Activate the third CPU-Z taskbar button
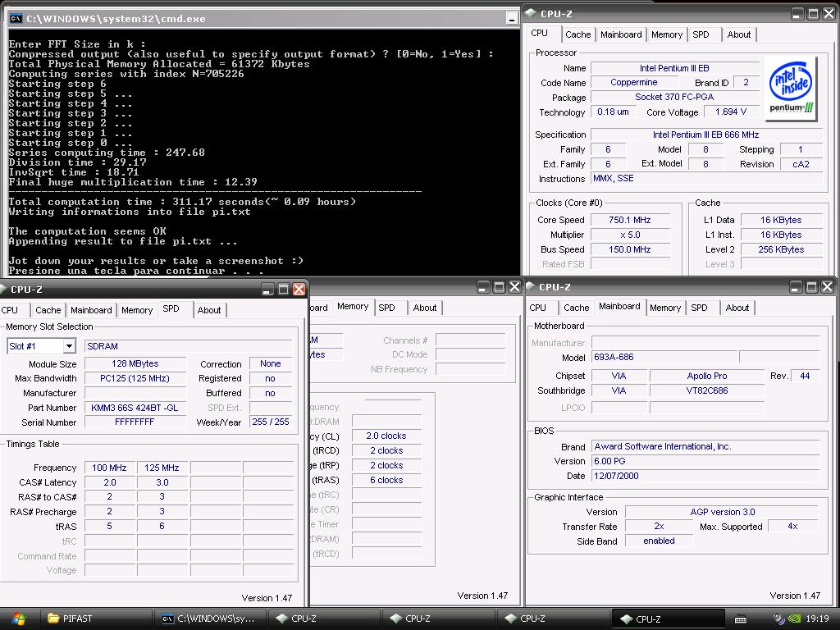This screenshot has height=630, width=840. (x=552, y=619)
